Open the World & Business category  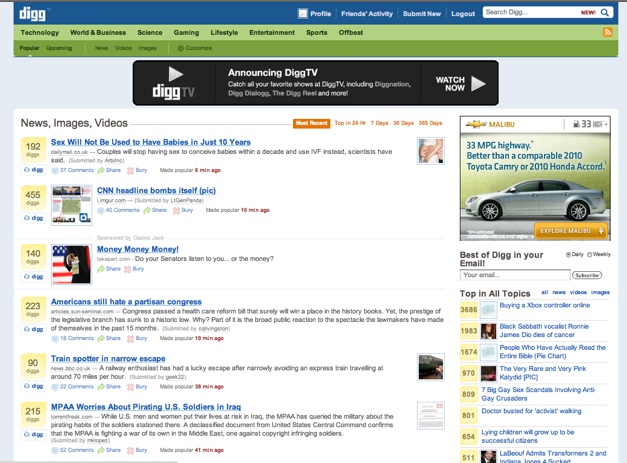tap(98, 32)
